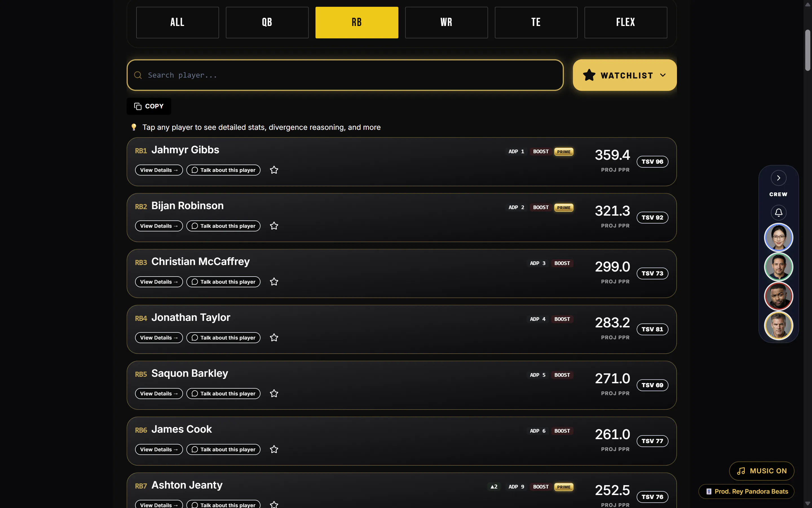Open the Watchlist dropdown
812x508 pixels.
[x=625, y=75]
